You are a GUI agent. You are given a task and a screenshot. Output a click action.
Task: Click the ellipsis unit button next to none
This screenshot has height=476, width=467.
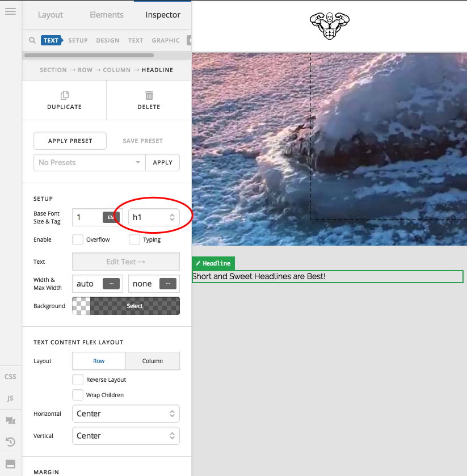pyautogui.click(x=168, y=284)
